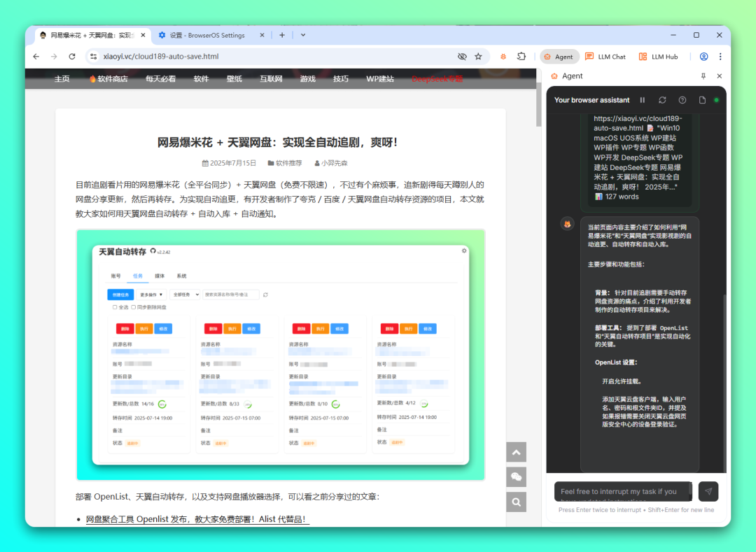
Task: Click the send arrow button in Agent chat
Action: 708,491
